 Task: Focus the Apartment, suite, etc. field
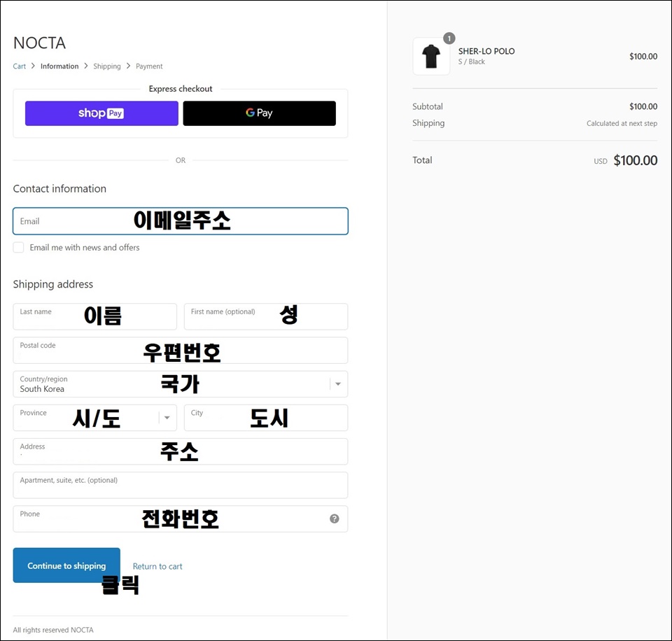[x=181, y=485]
